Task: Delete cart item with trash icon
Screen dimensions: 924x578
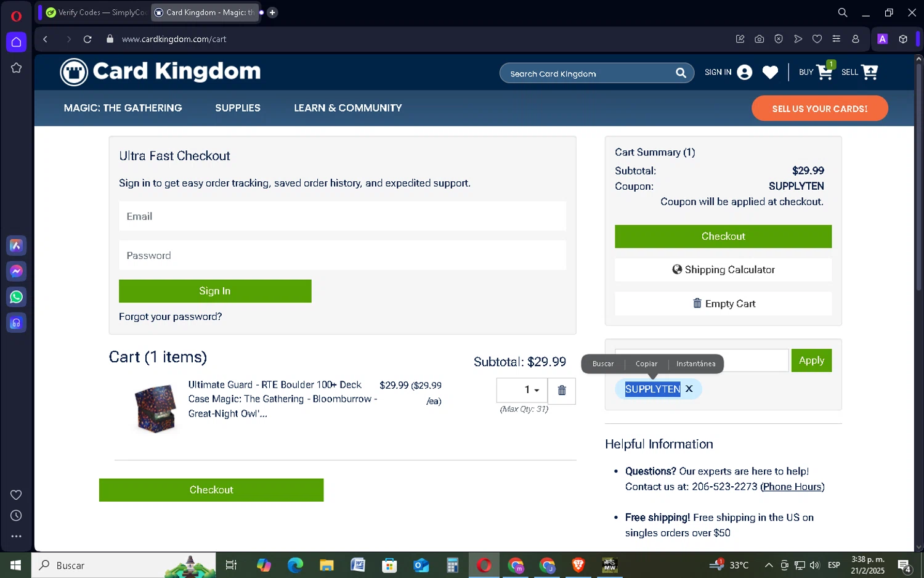Action: point(562,391)
